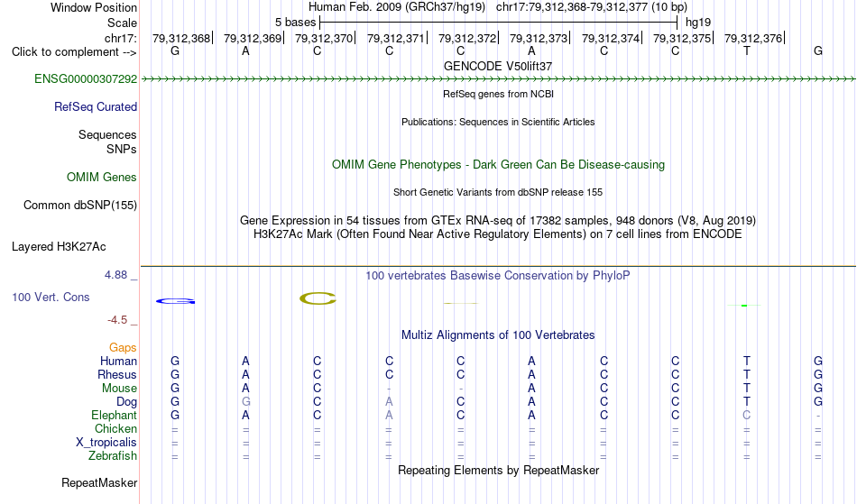
Task: Open Layered H3K27Ac track label
Action: point(59,247)
